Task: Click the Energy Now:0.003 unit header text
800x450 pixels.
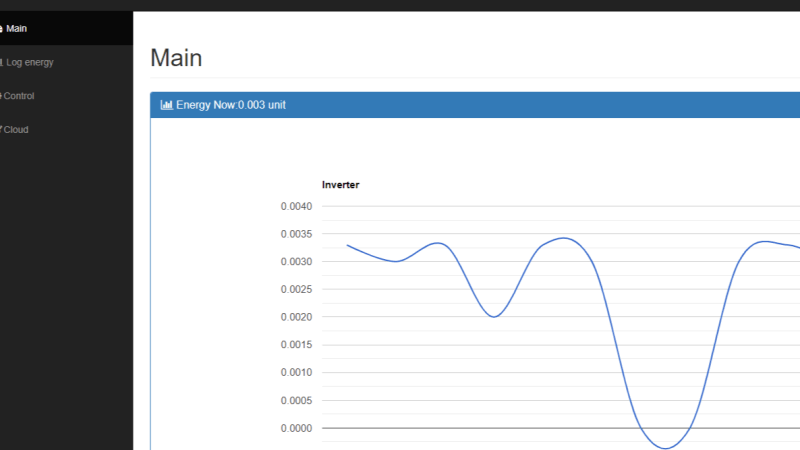Action: pos(231,105)
